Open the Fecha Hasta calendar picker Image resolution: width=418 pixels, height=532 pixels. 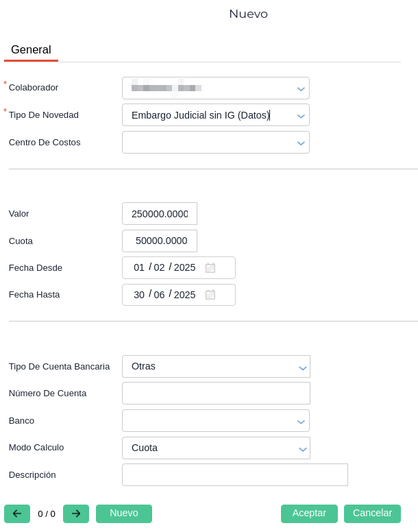(x=210, y=295)
